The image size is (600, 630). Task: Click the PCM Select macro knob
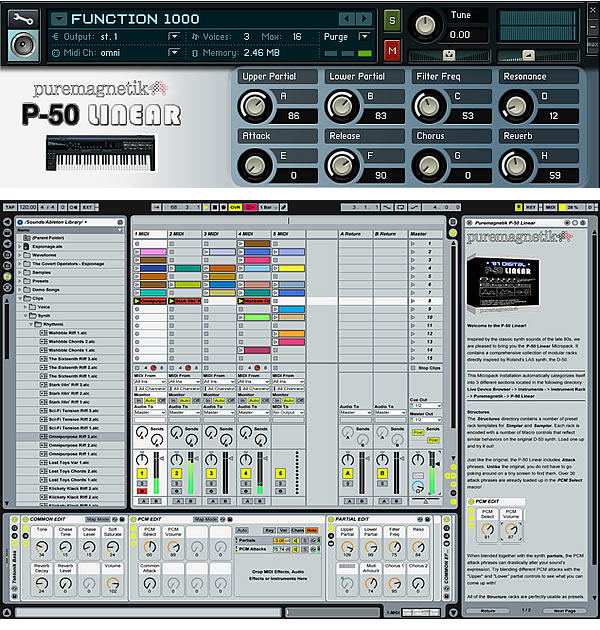pyautogui.click(x=150, y=547)
